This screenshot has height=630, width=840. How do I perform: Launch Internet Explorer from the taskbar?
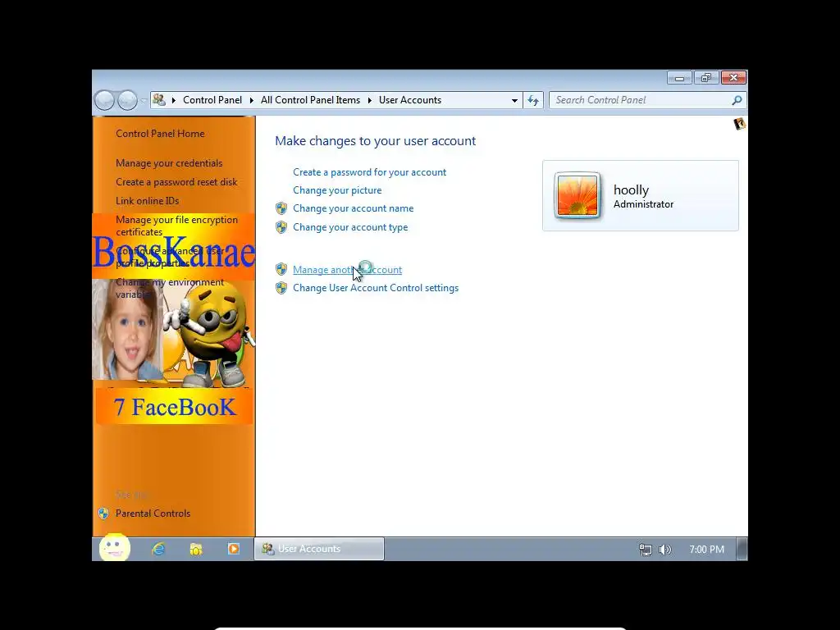point(158,549)
